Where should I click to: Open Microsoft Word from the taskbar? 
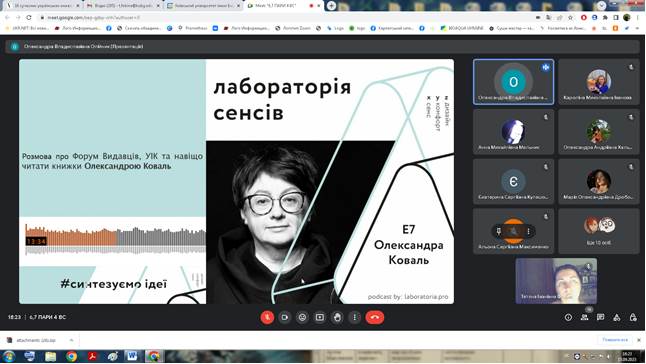[132, 356]
